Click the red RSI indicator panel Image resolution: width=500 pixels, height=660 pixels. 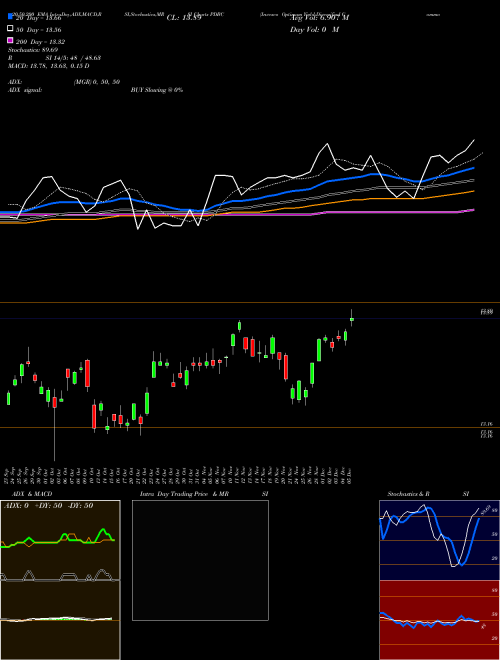click(439, 620)
